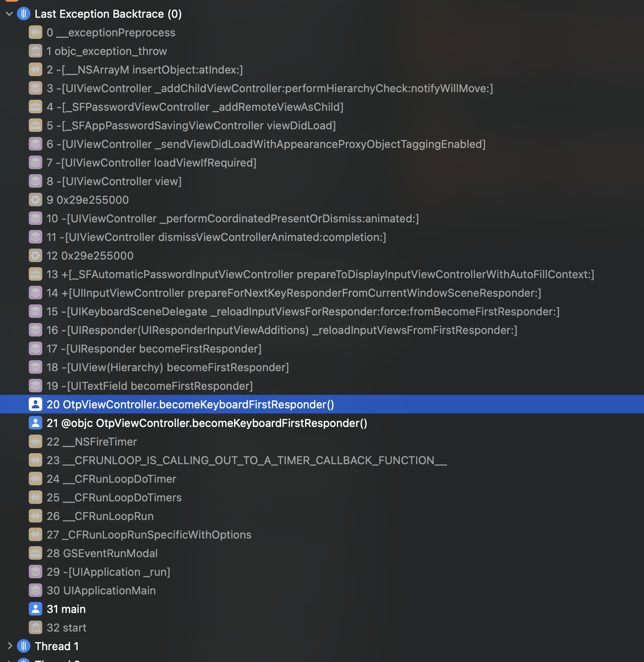Click the UIKit layers icon beside UIApplicationMain
This screenshot has width=644, height=662.
35,590
